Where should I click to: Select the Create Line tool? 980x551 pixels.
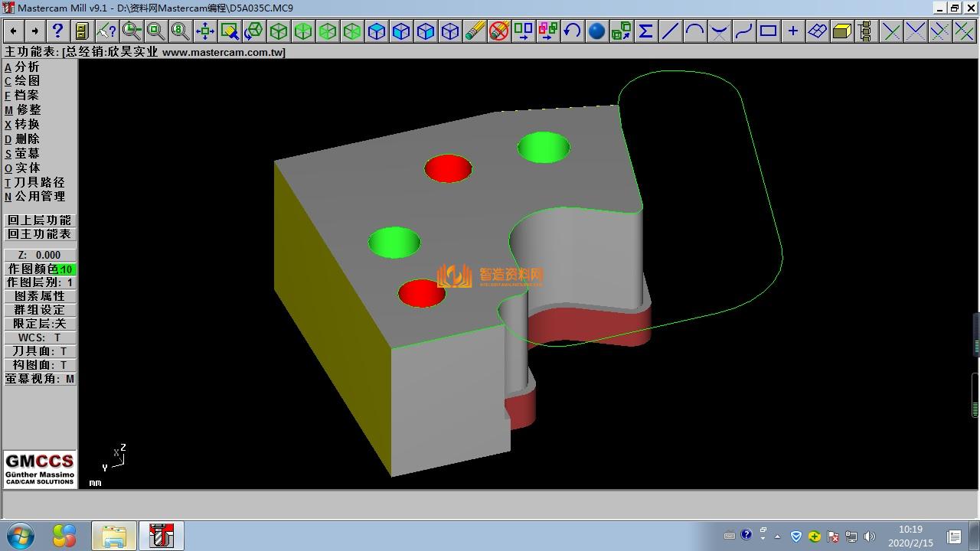pyautogui.click(x=670, y=31)
